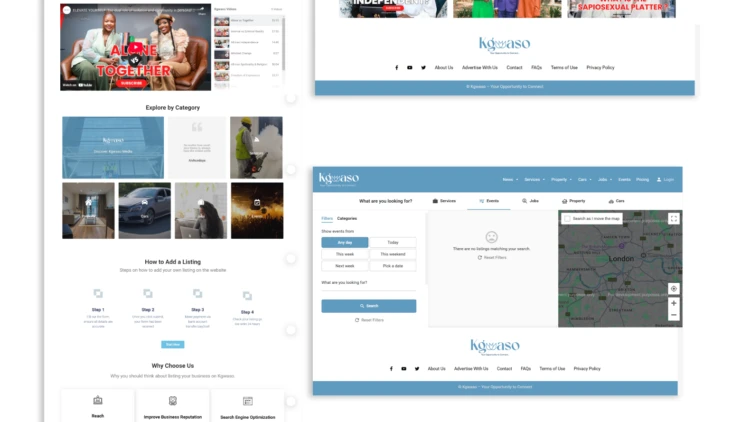Click the Step 4 icon
The image size is (750, 422).
point(247,296)
